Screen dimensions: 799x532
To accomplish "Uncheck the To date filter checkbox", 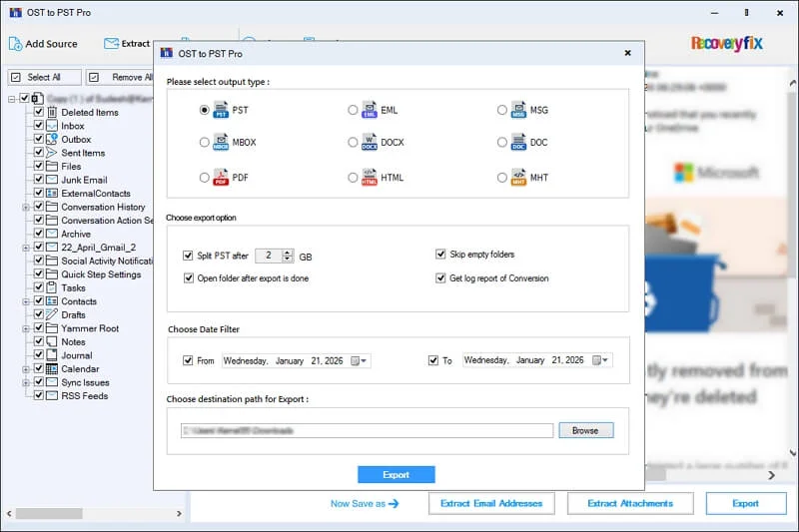I will (433, 360).
